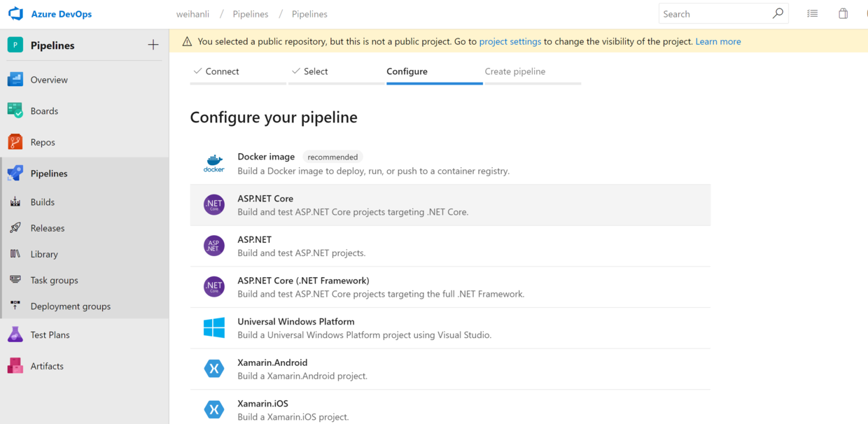Click the plus icon beside Pipelines project
The image size is (868, 424).
[153, 45]
